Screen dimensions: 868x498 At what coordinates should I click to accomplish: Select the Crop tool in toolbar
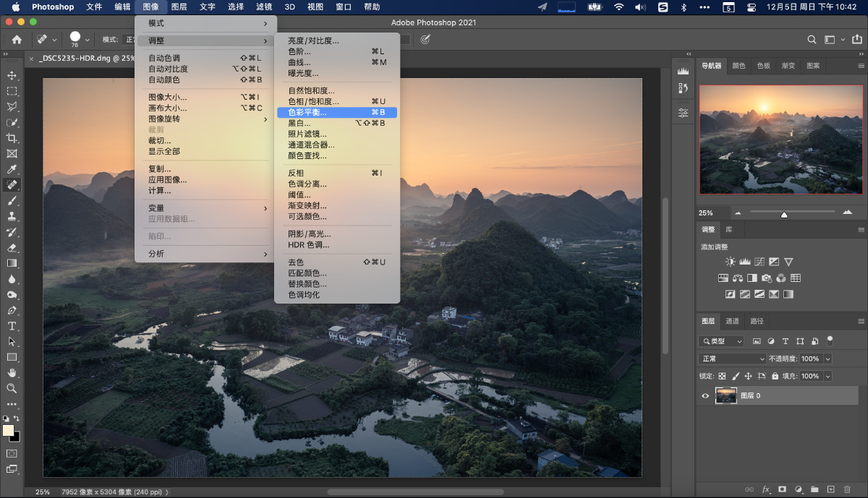click(x=12, y=138)
